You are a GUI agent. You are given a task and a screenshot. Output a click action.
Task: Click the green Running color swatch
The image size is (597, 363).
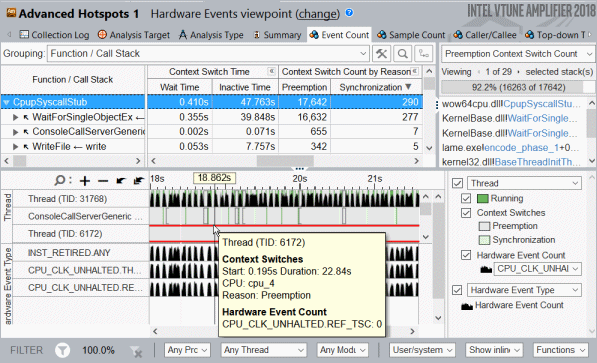pyautogui.click(x=482, y=198)
